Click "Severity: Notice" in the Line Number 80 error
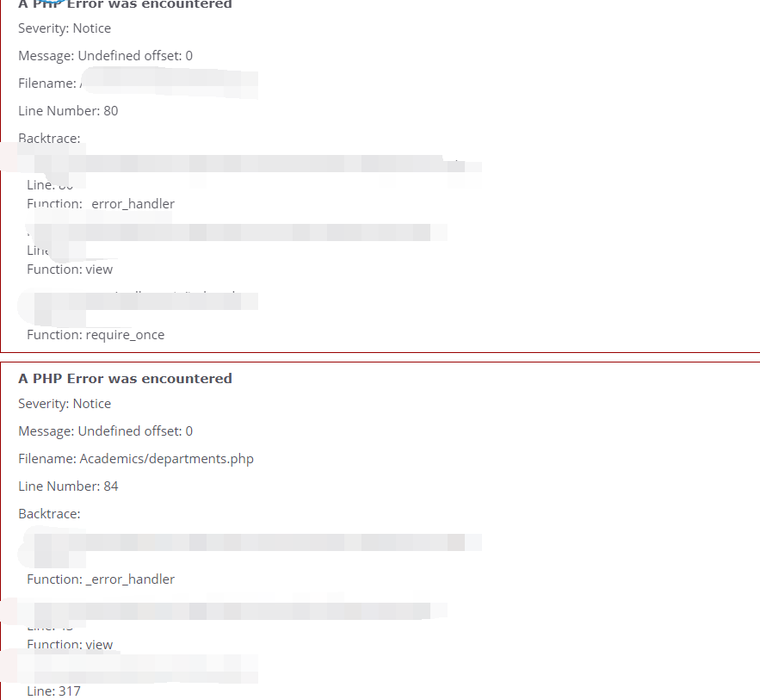Viewport: 760px width, 700px height. click(65, 28)
